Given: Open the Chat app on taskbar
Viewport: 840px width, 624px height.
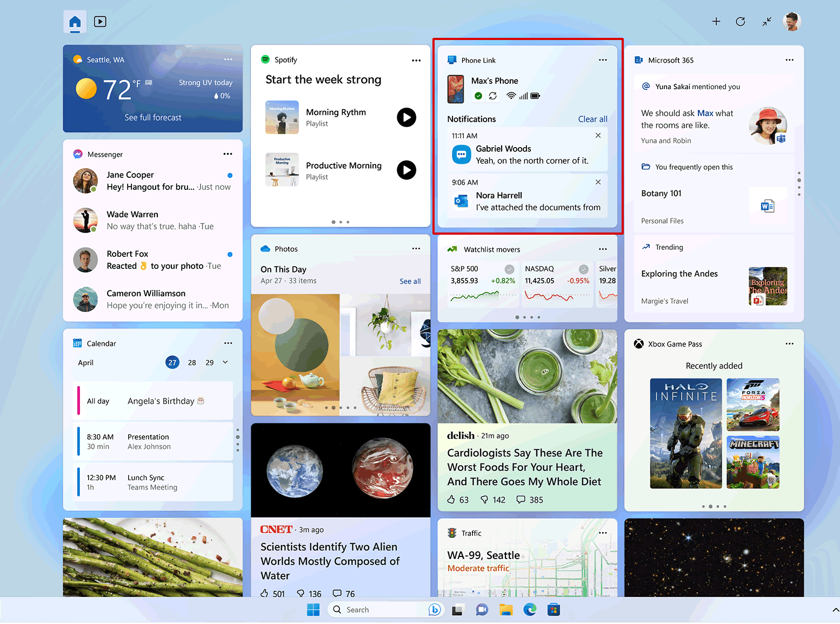Looking at the screenshot, I should (x=482, y=610).
